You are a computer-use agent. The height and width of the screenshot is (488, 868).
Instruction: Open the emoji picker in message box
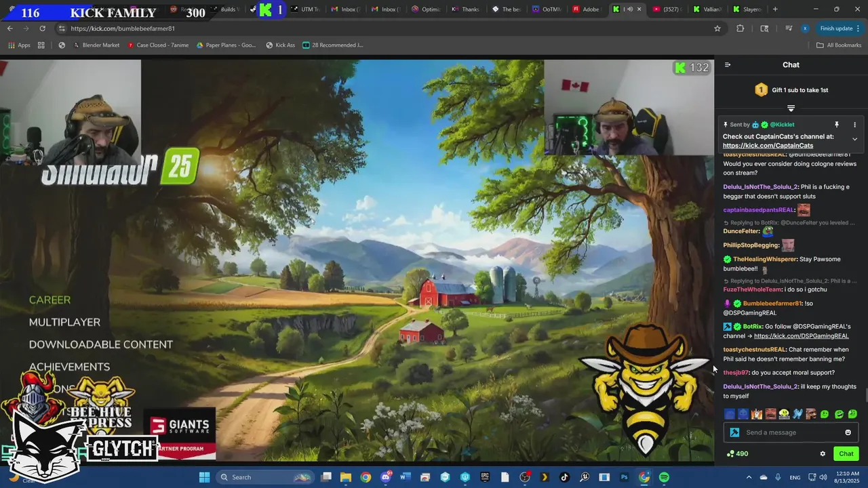[848, 432]
